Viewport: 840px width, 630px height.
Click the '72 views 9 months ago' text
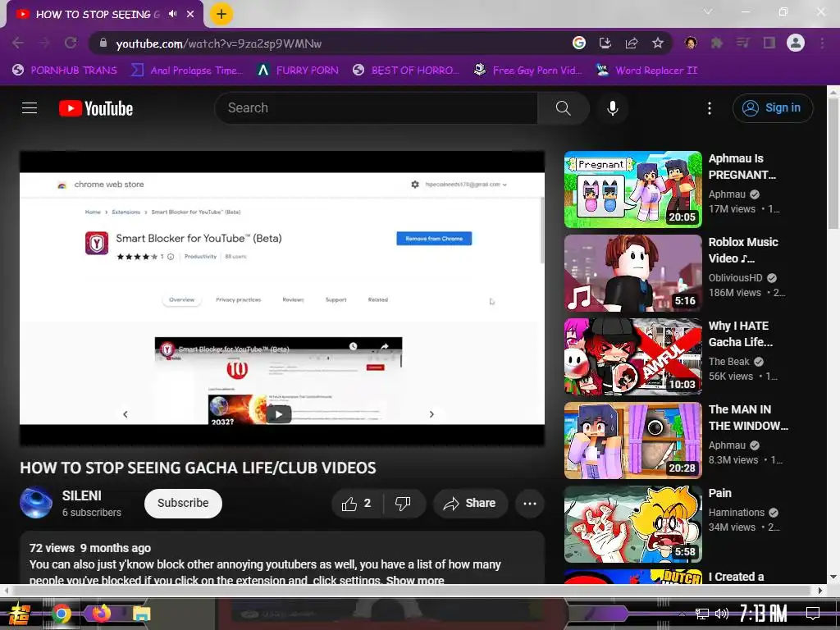(x=90, y=548)
